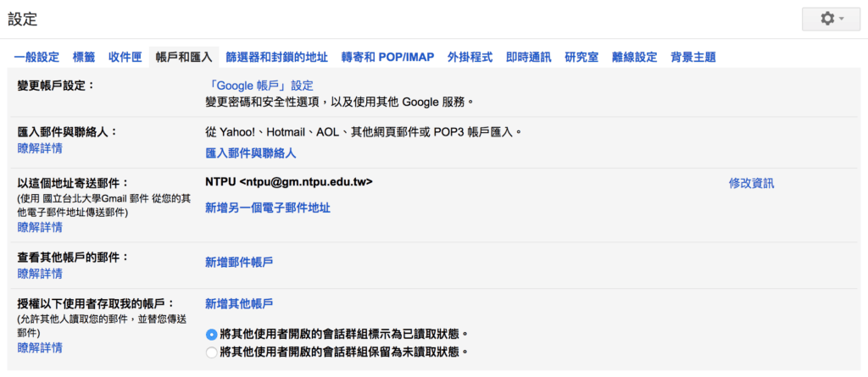
Task: Click the「Google 帳戶」設定 link
Action: point(259,86)
